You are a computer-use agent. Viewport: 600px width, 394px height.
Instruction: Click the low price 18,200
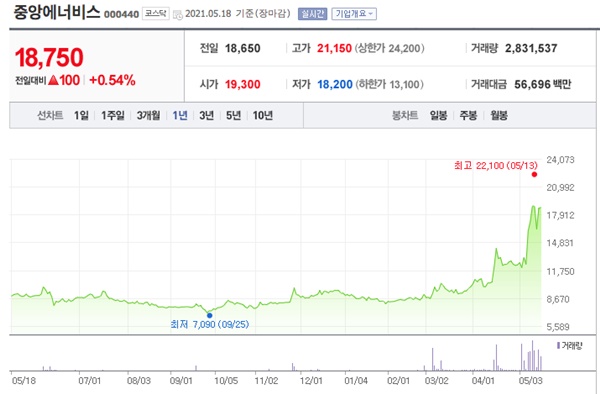tap(335, 84)
